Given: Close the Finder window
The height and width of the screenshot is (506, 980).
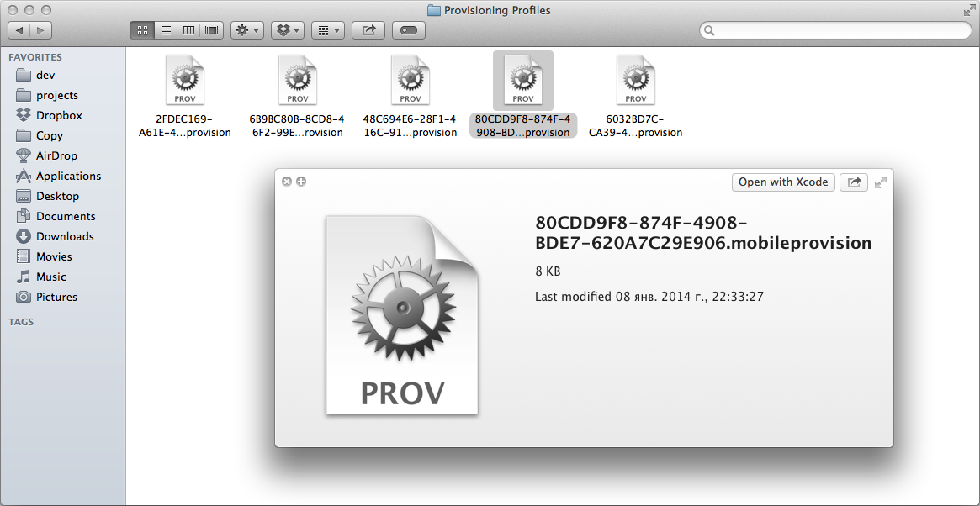Looking at the screenshot, I should point(13,10).
